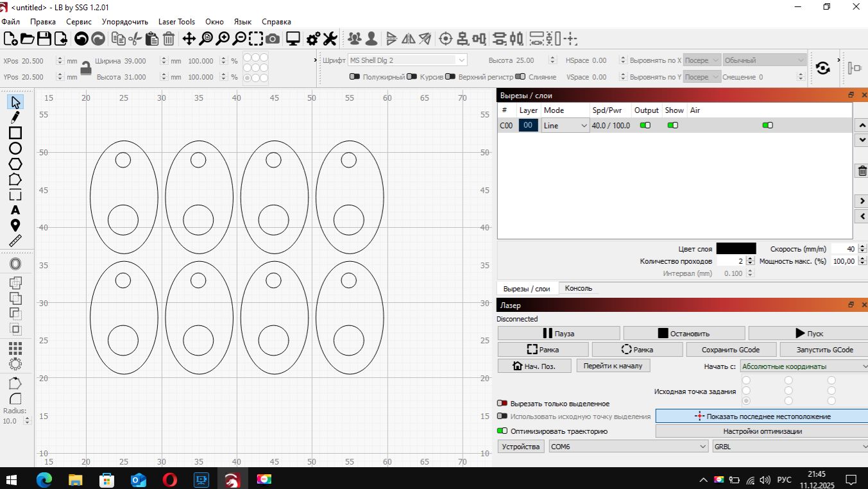Screen dimensions: 868x489
Task: Select the Ellipse drawing tool
Action: tap(15, 148)
